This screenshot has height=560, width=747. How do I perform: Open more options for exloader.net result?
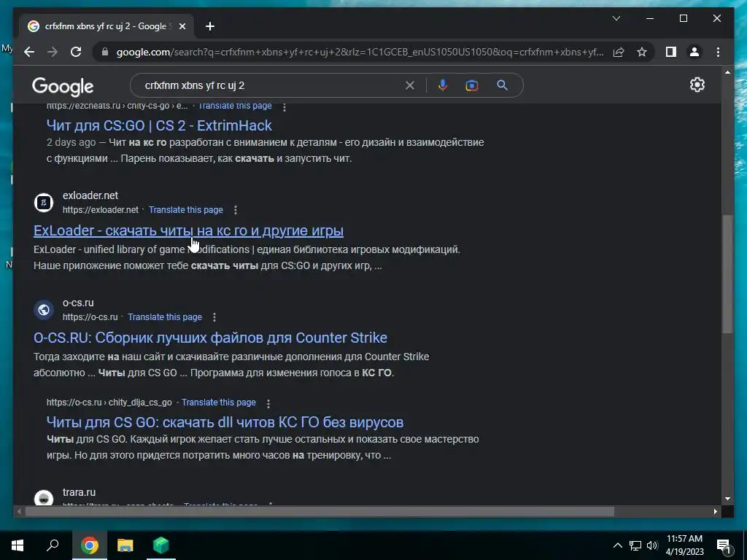click(x=236, y=210)
